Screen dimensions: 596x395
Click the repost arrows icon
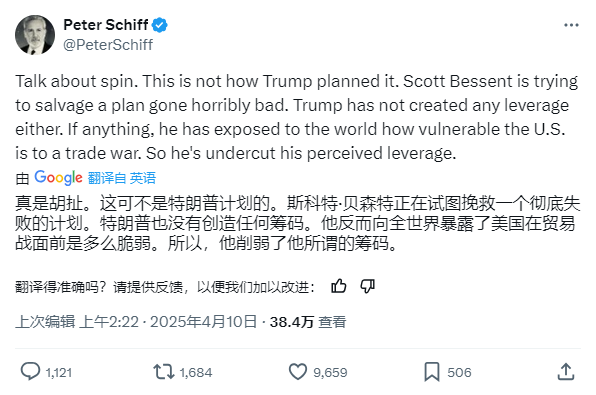pos(163,372)
